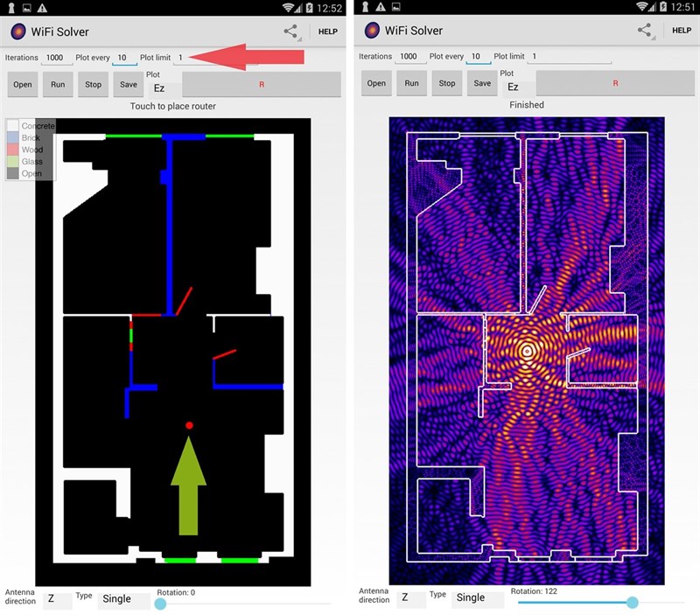Open antenna direction Z dropdown on left
This screenshot has height=615, width=700.
(57, 599)
